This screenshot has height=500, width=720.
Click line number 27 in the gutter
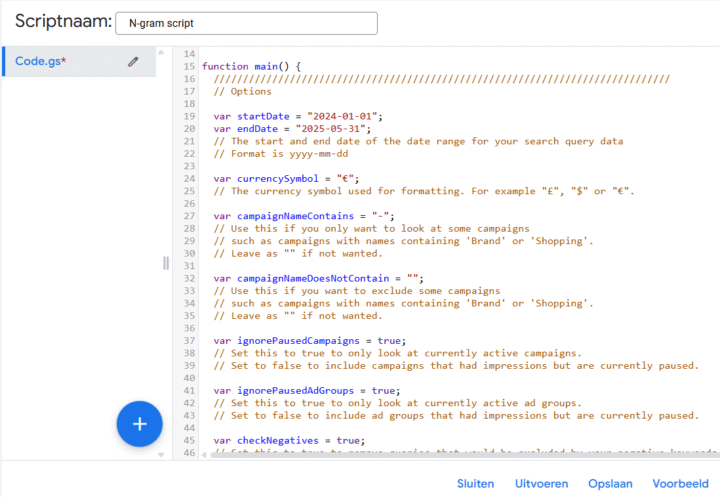coord(189,216)
